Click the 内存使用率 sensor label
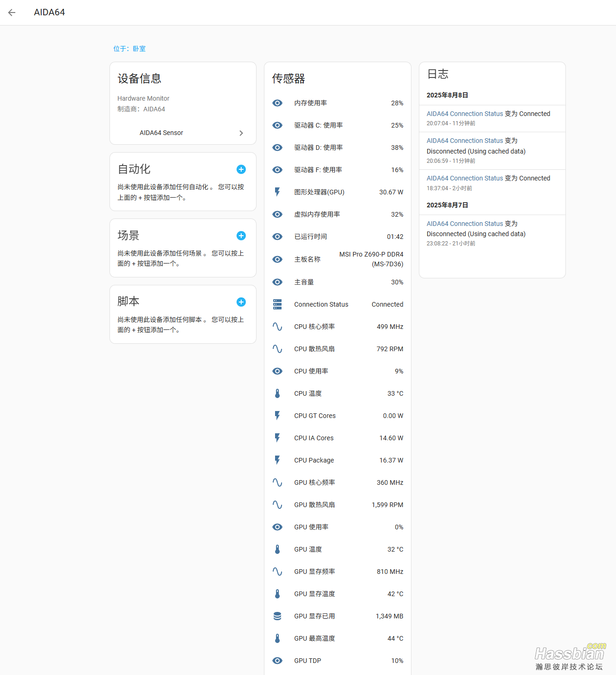This screenshot has height=675, width=616. click(x=311, y=103)
